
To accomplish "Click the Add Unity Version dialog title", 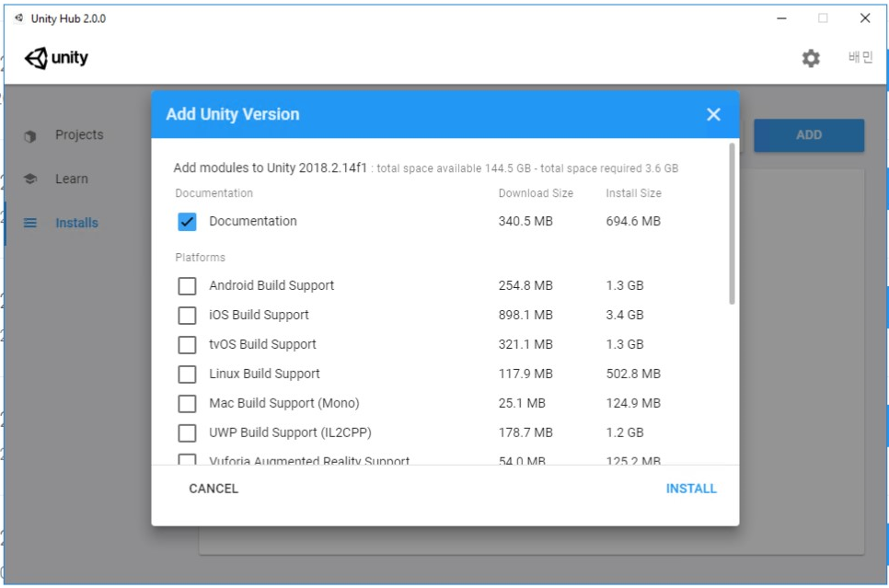I will (233, 114).
